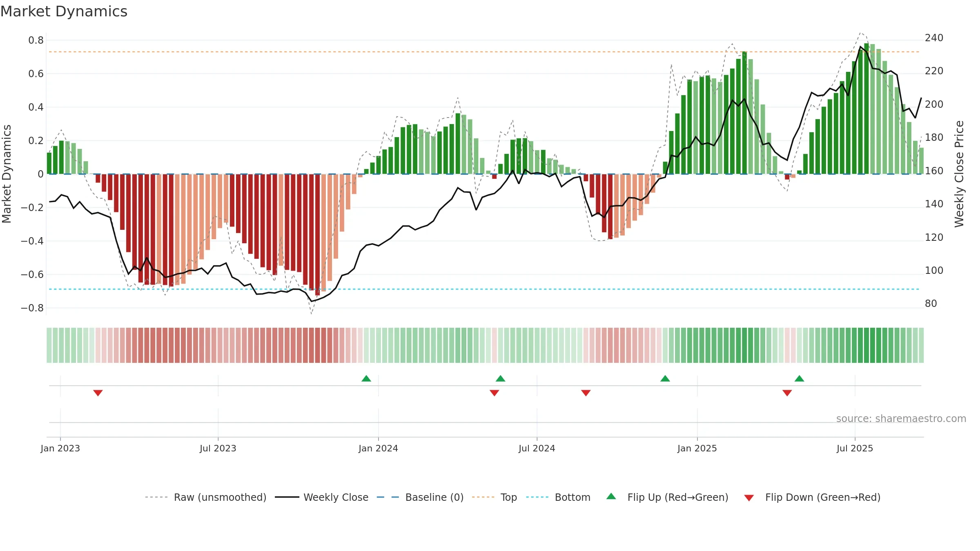Click the cyan dashed Bottom threshold line
Viewport: 980px width, 551px height.
[484, 289]
